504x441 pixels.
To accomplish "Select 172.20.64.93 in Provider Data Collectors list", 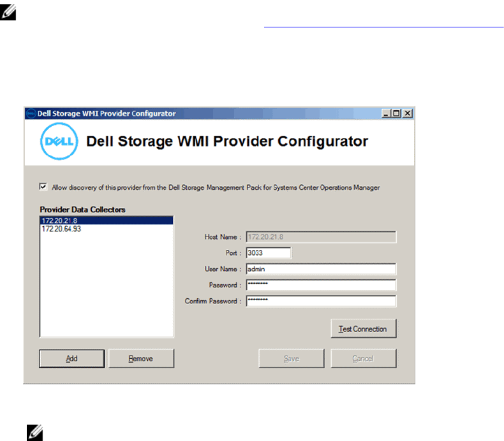I will tap(107, 229).
